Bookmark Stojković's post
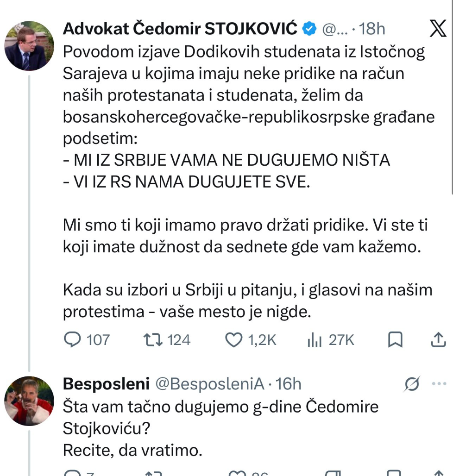This screenshot has height=476, width=453. pyautogui.click(x=395, y=340)
